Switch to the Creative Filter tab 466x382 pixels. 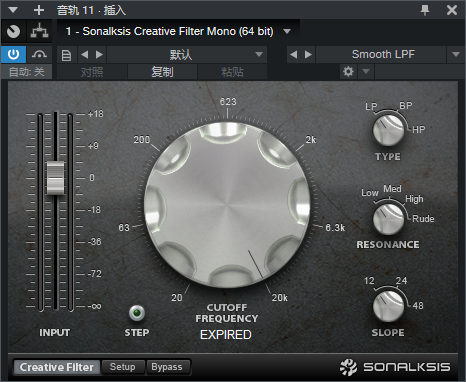point(57,367)
